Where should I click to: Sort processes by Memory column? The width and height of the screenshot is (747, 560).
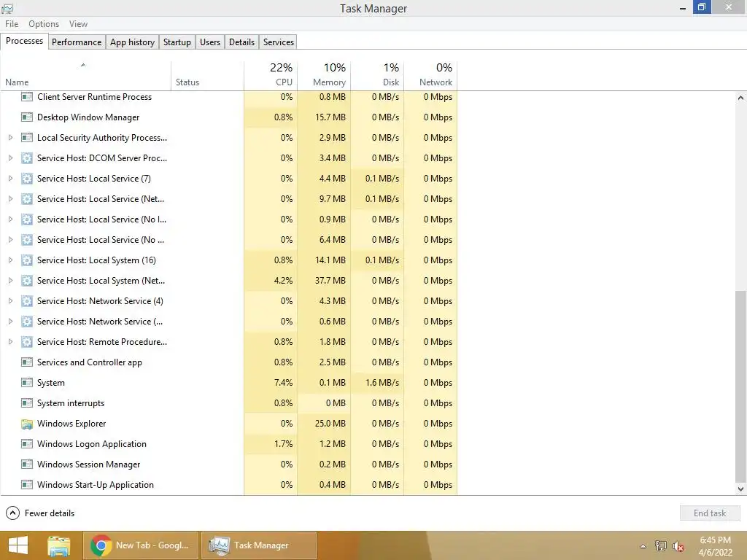324,76
